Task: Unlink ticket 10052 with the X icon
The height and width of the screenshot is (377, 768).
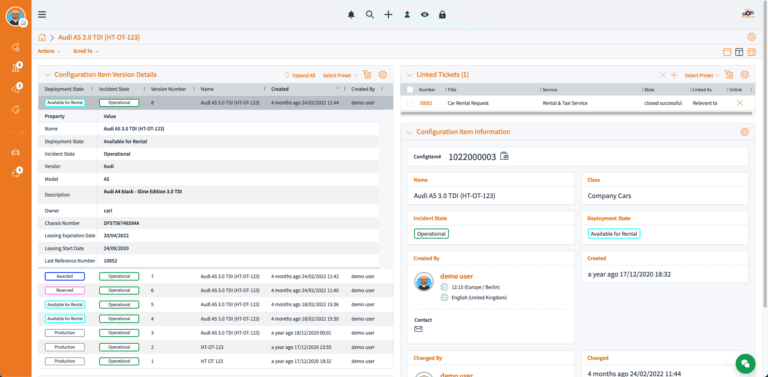Action: pos(740,103)
